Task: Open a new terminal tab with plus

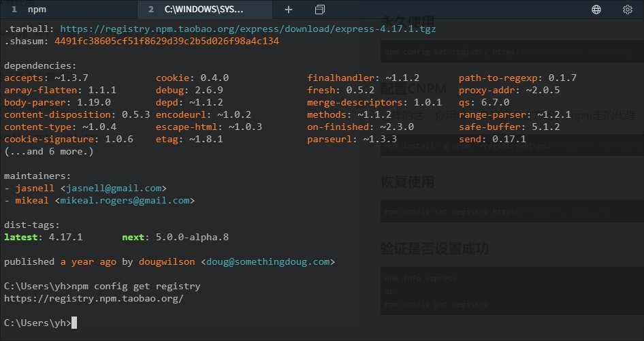Action: click(289, 10)
